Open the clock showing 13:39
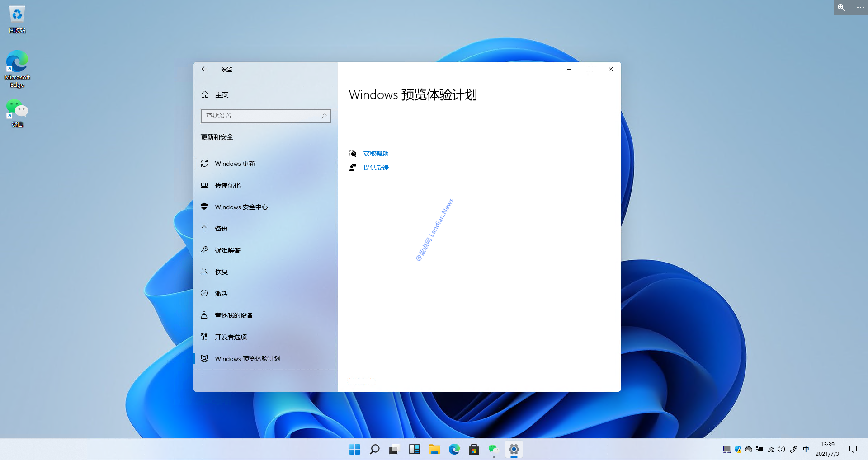This screenshot has width=868, height=460. click(827, 449)
